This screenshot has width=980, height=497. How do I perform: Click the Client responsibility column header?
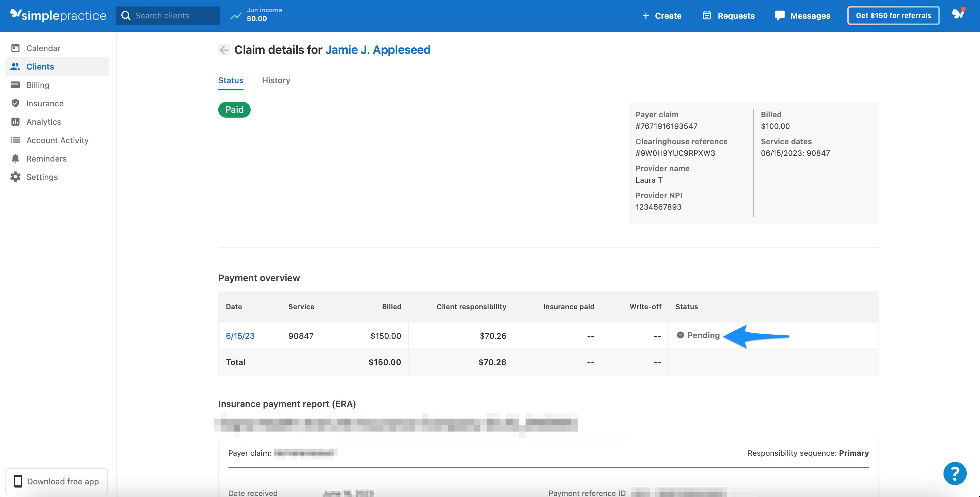[471, 306]
